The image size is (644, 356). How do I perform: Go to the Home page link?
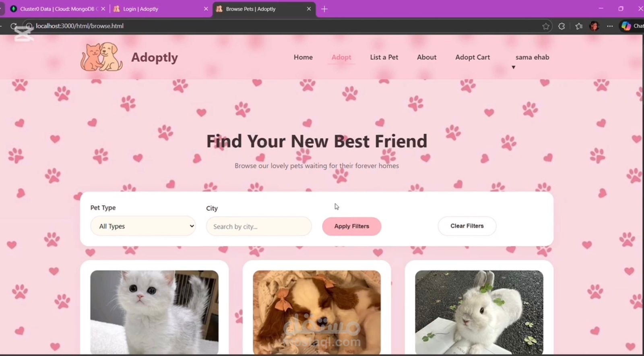[x=303, y=57]
